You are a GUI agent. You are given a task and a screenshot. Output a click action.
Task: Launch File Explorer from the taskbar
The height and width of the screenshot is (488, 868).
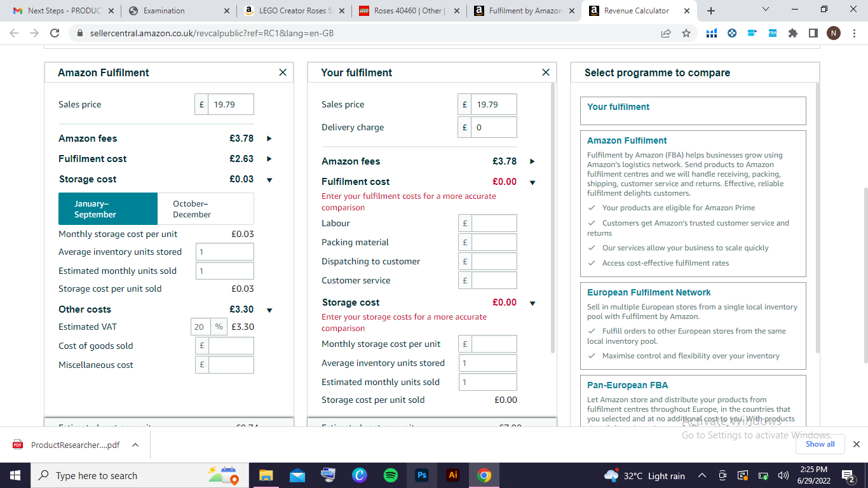266,475
